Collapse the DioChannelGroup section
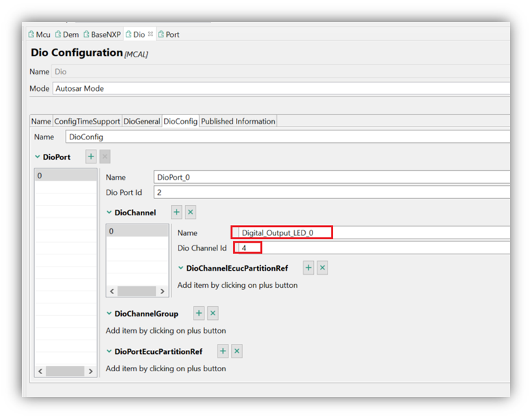This screenshot has height=419, width=532. click(x=109, y=314)
